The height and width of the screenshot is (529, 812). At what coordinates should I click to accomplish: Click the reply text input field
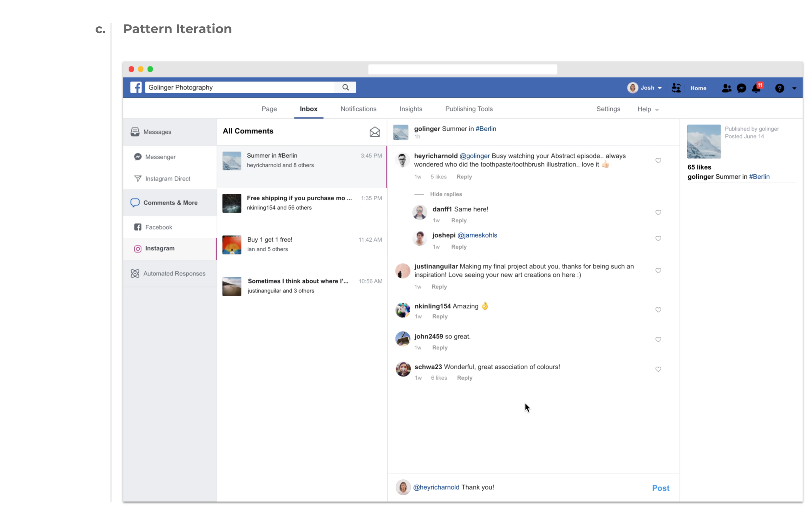tap(529, 487)
